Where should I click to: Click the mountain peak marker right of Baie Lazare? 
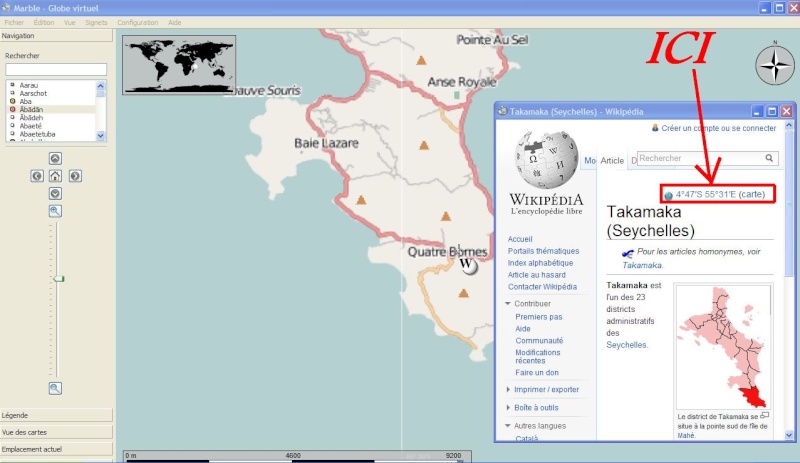click(x=423, y=145)
